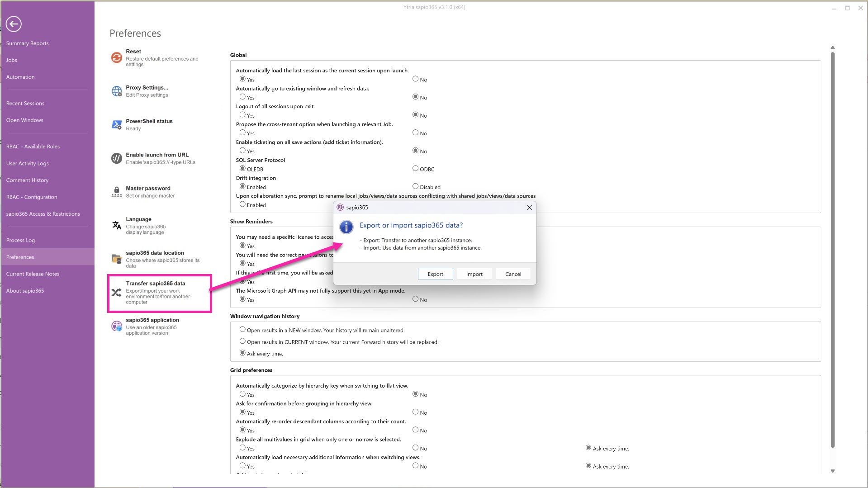Click the PowerShell status icon
This screenshot has width=868, height=488.
[116, 124]
